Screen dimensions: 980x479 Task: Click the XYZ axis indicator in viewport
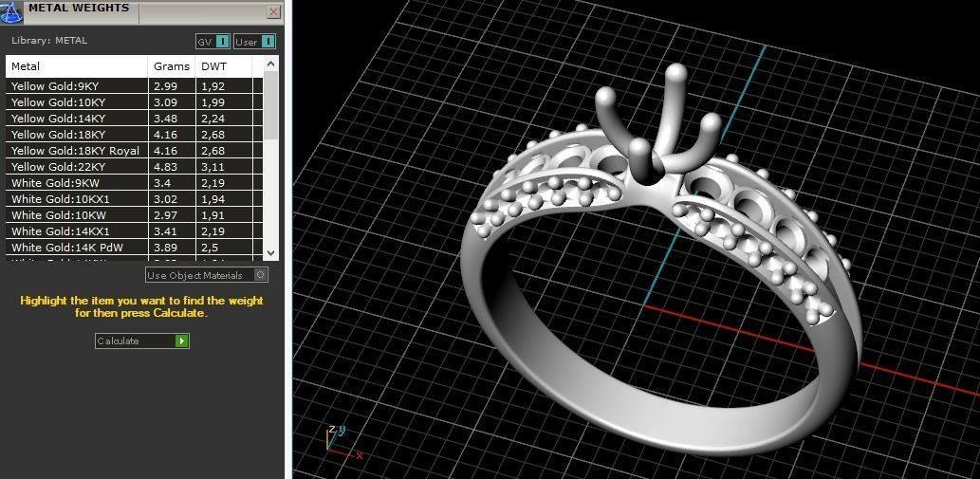(342, 441)
